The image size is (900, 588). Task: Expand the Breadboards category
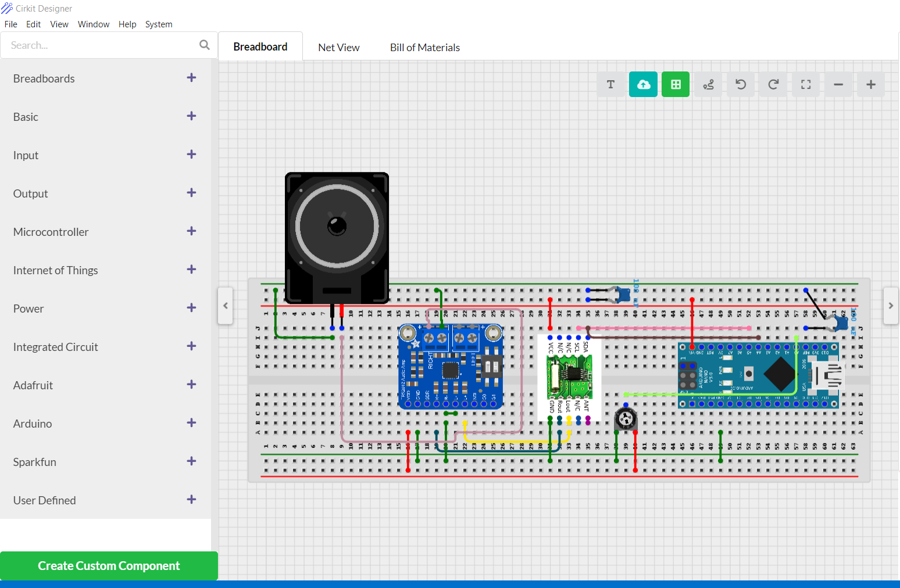[x=191, y=77]
